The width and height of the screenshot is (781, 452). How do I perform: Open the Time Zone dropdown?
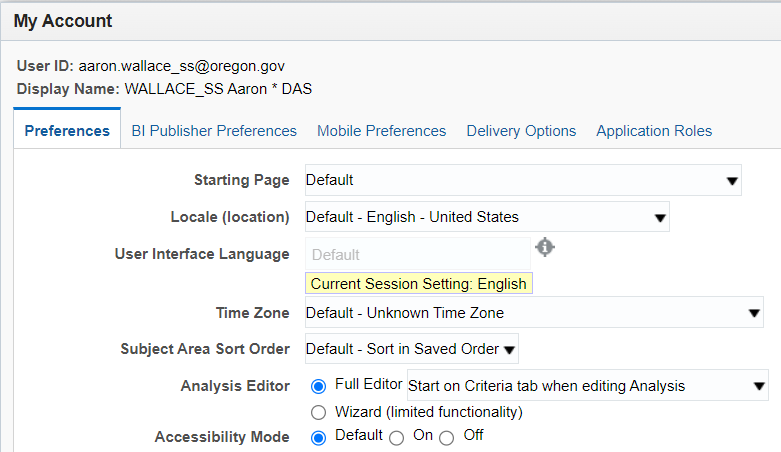pos(534,312)
